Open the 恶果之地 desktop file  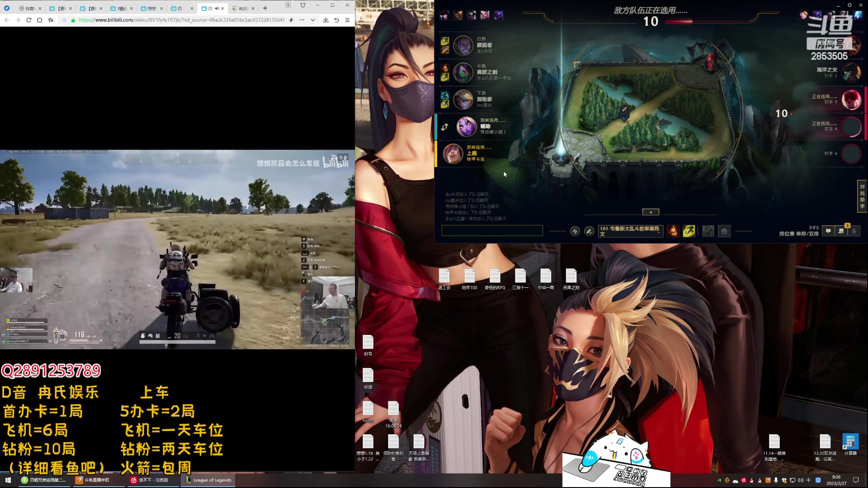coord(571,279)
